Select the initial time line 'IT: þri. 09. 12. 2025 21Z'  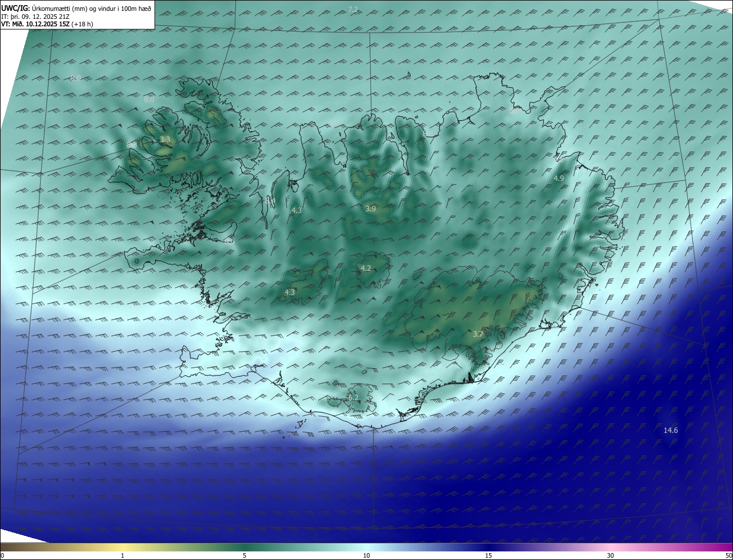tap(37, 16)
